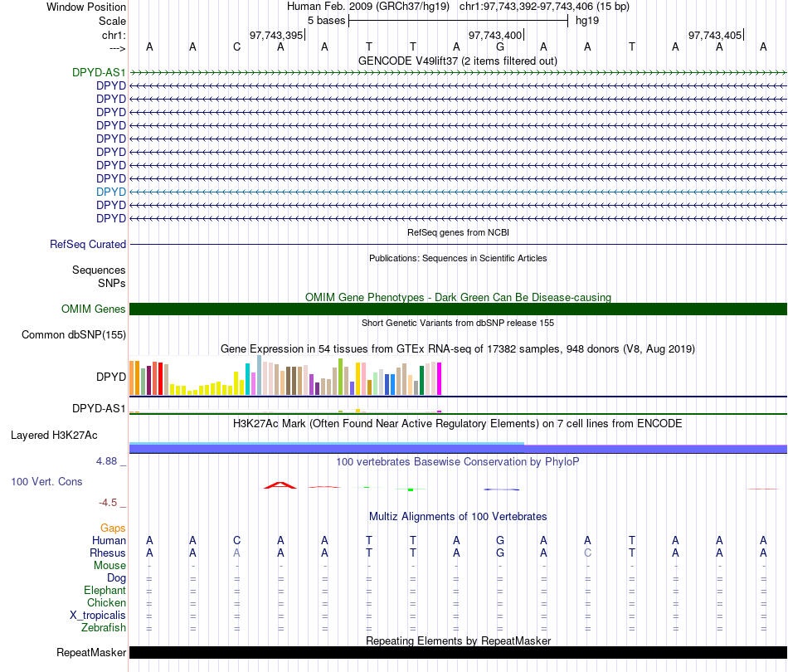This screenshot has height=672, width=788.
Task: Click DPYD-AS1 label below the GTEx chart
Action: [x=99, y=409]
